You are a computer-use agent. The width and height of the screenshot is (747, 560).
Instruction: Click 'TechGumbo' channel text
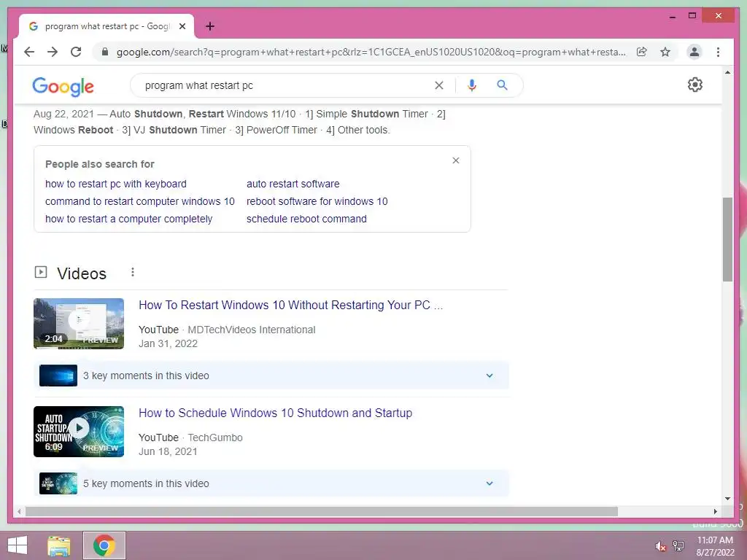(215, 437)
